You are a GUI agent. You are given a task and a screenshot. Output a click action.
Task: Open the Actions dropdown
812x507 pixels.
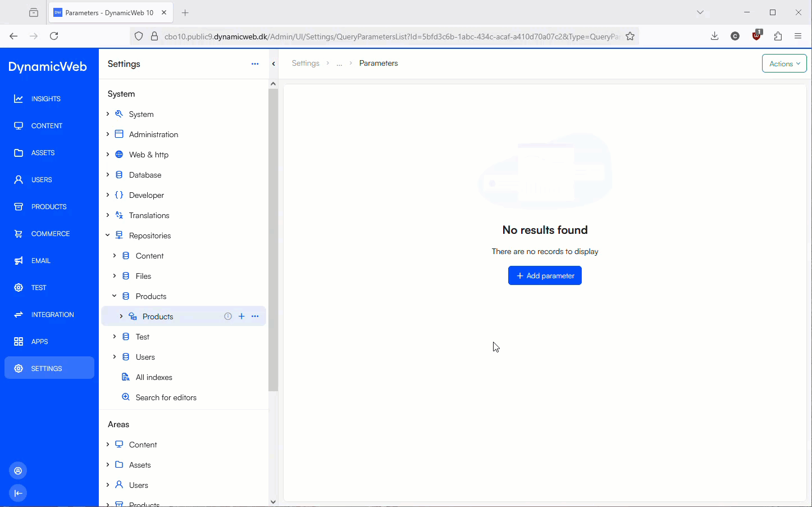coord(784,63)
